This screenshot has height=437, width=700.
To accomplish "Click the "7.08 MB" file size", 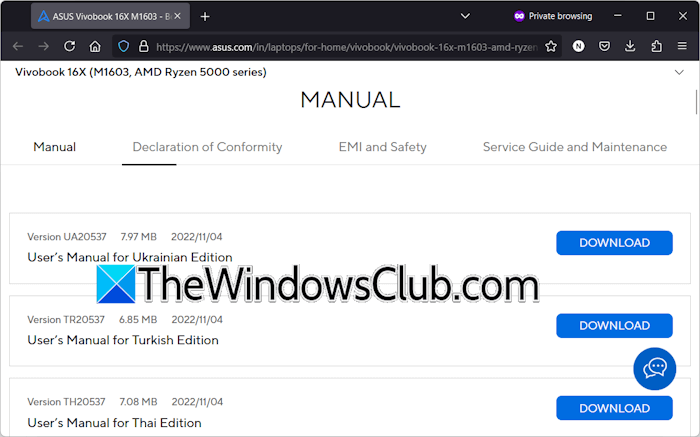I will (x=138, y=402).
